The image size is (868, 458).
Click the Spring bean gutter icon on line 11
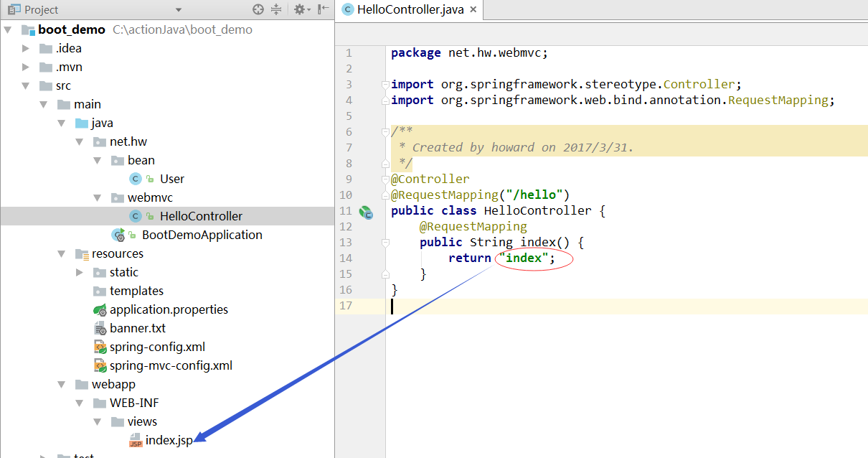[367, 211]
